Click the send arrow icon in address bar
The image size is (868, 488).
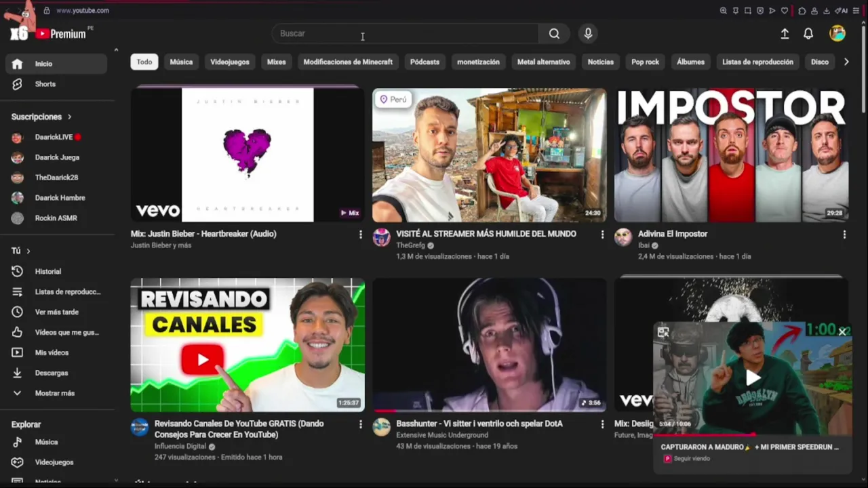(x=772, y=11)
